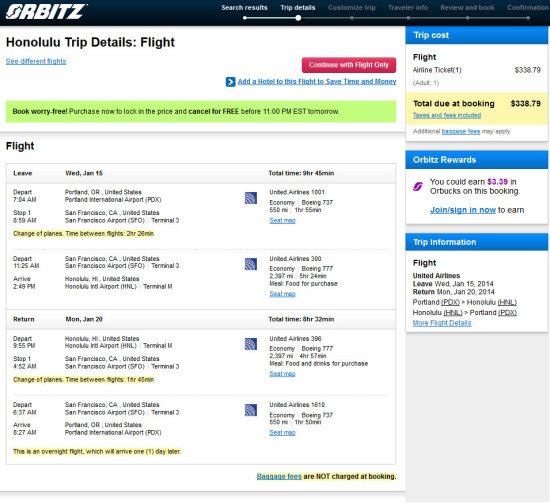The width and height of the screenshot is (550, 503).
Task: Click United Airlines logo for flight 1001
Action: coord(251,198)
